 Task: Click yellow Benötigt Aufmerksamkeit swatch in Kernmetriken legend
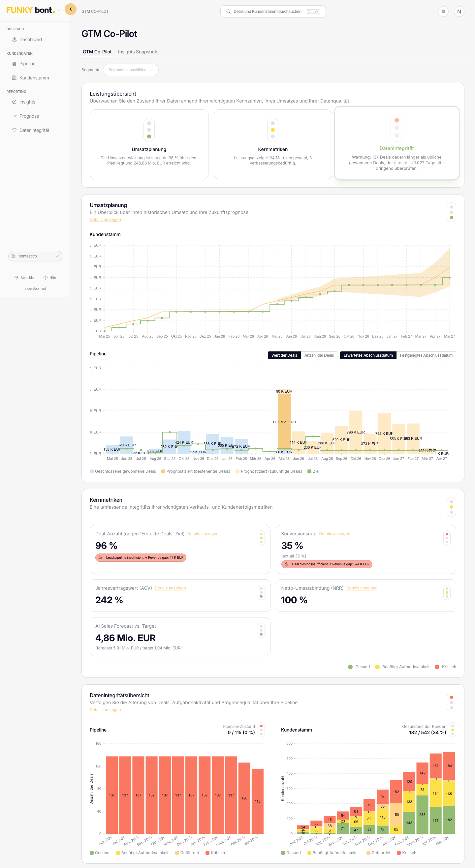coord(377,667)
